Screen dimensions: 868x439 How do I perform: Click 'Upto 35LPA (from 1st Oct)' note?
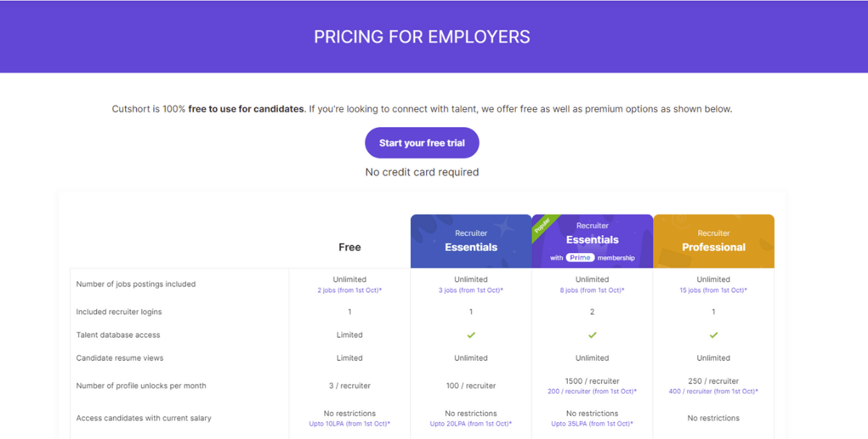(x=592, y=424)
